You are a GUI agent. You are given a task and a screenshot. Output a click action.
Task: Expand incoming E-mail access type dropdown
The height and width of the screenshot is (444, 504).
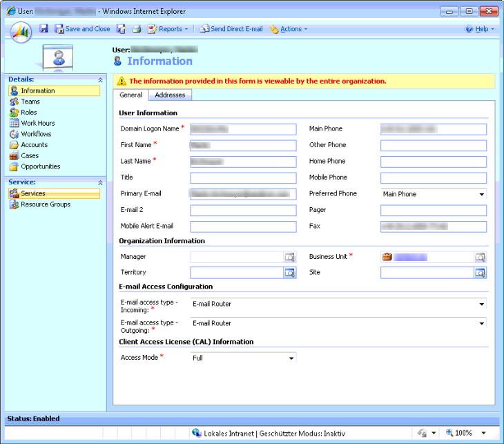(481, 304)
